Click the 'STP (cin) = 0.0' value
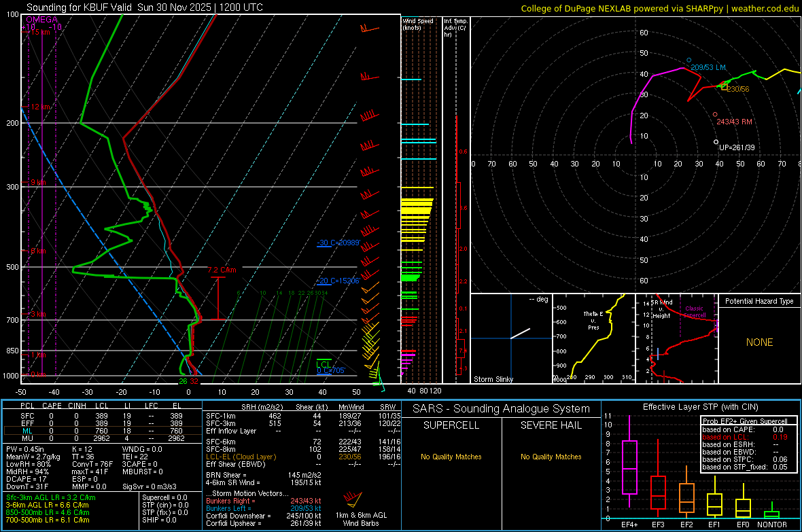Image resolution: width=802 pixels, height=532 pixels. click(x=165, y=505)
